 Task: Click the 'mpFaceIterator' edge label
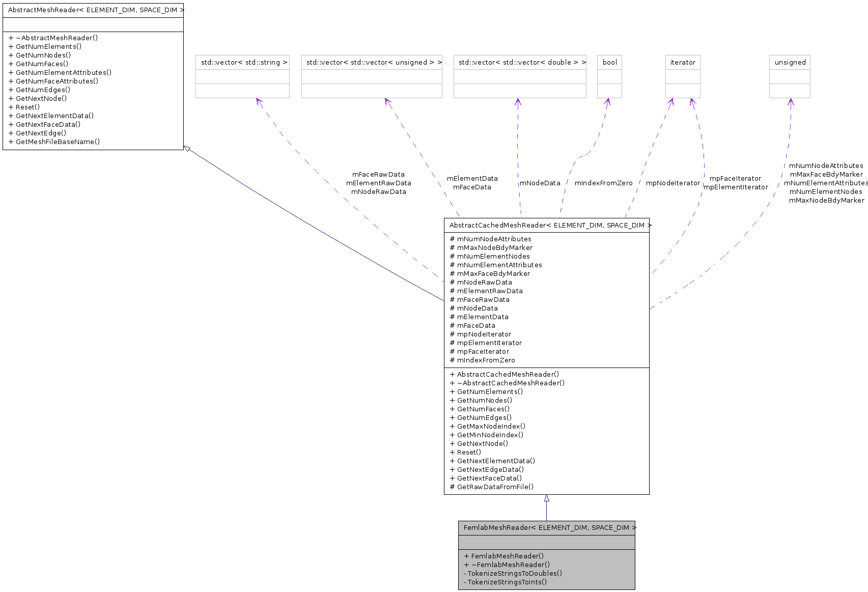[736, 178]
